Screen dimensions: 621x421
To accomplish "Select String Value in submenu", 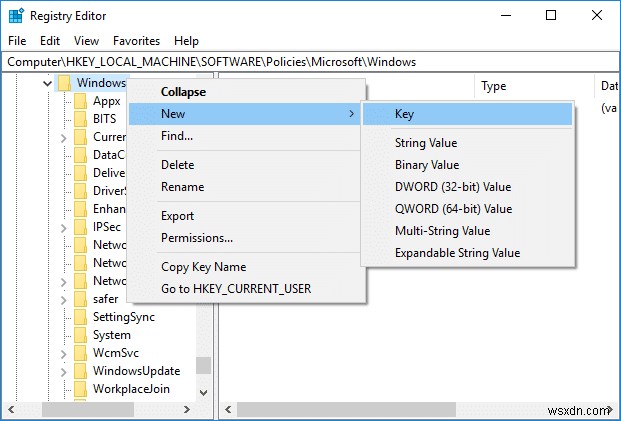I will (468, 143).
